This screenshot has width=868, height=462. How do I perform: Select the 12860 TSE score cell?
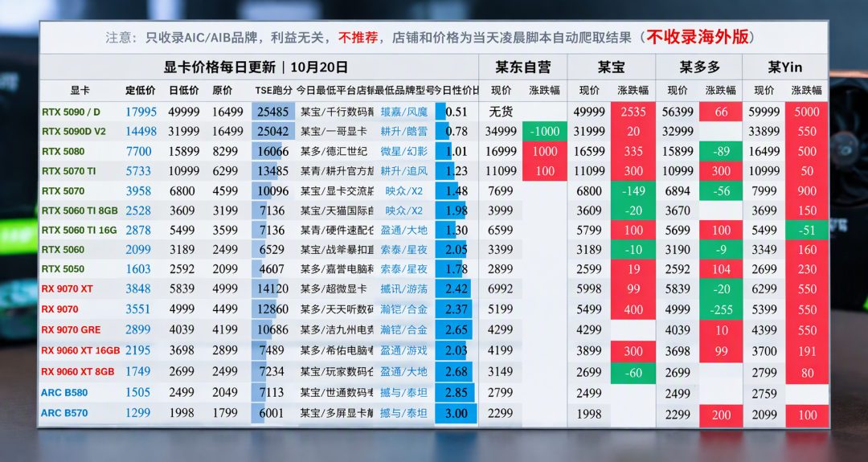pos(273,310)
